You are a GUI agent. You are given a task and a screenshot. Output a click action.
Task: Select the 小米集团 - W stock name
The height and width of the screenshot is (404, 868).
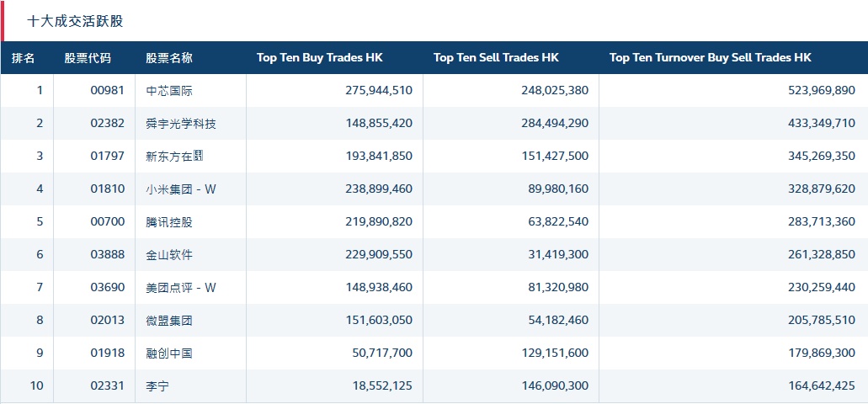coord(181,189)
